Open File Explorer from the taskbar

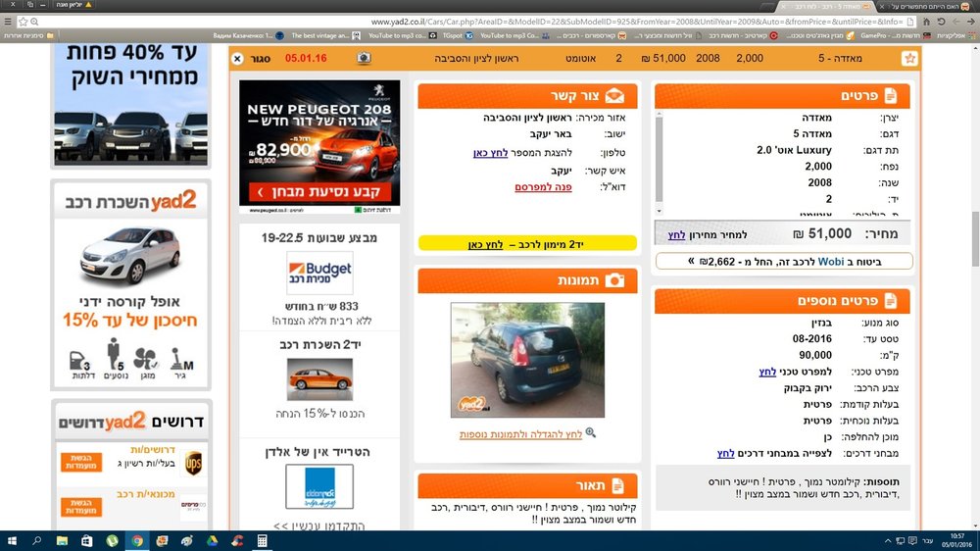coord(62,541)
